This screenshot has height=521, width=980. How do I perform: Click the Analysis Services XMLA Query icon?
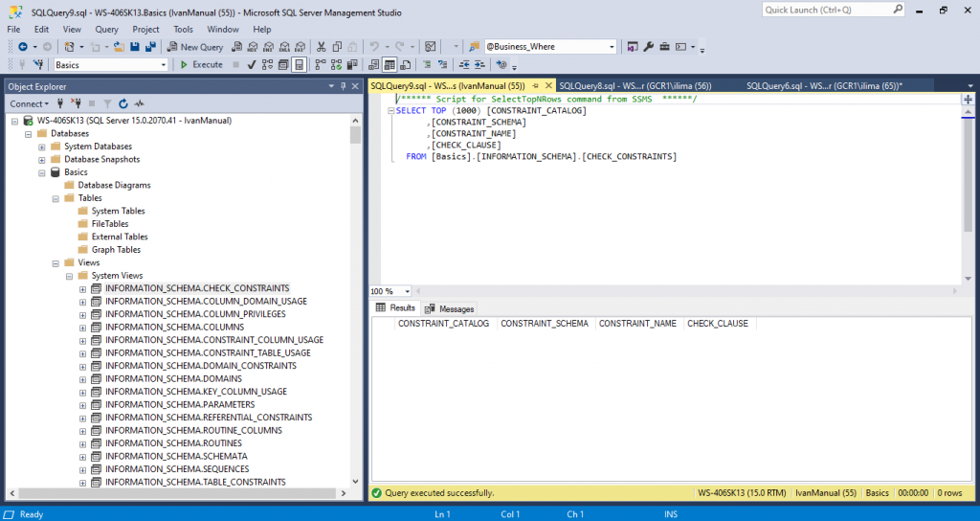284,47
